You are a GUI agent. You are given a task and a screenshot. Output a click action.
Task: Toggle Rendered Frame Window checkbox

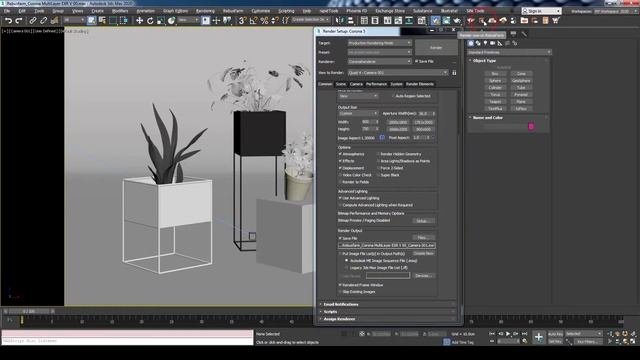[340, 285]
